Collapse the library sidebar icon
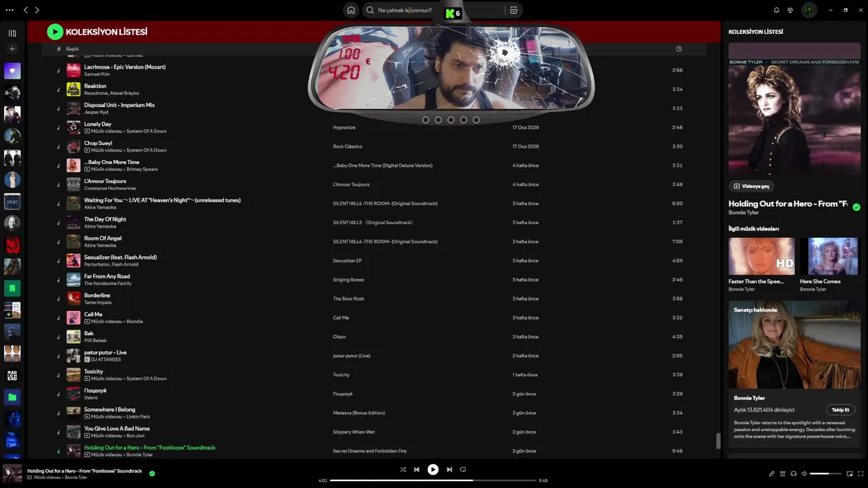868x488 pixels. pos(12,33)
